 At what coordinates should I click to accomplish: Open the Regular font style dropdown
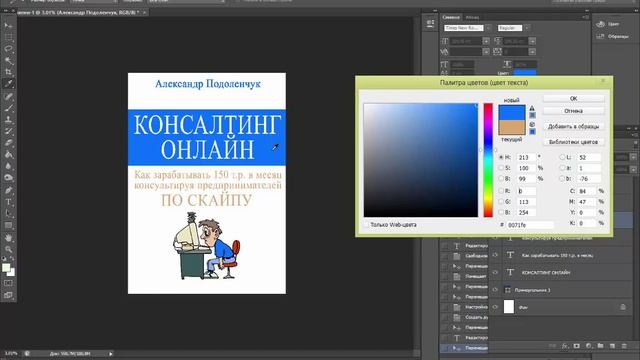pos(527,28)
